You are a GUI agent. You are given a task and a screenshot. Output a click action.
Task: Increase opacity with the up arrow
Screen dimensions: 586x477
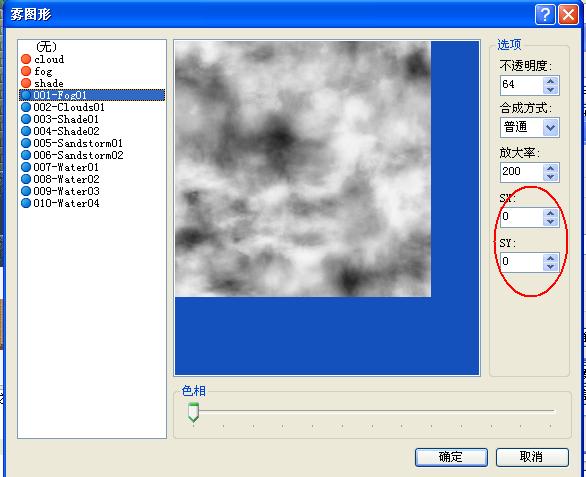(x=550, y=81)
